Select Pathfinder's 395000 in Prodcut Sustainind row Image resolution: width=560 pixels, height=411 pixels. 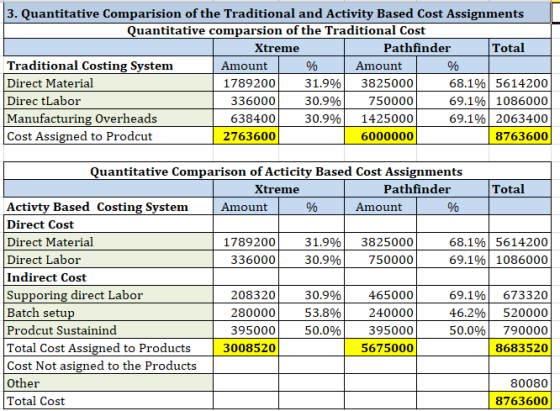pos(380,330)
